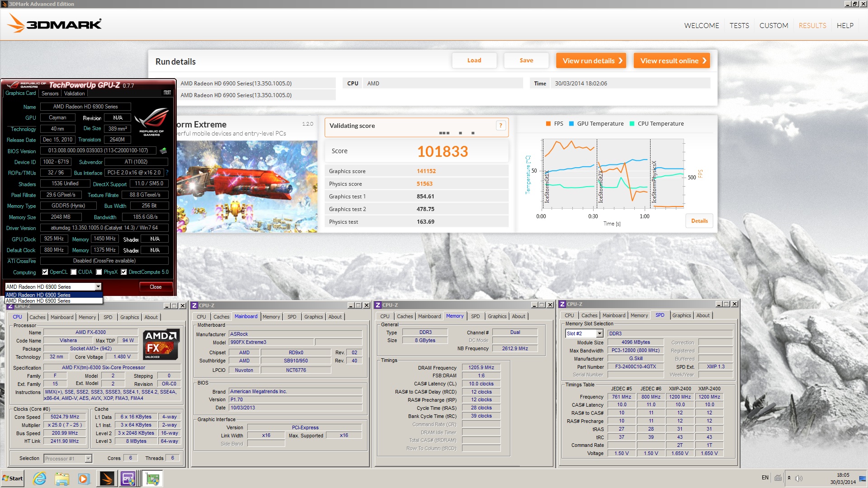The height and width of the screenshot is (488, 868).
Task: Select the highlighted AMD Radeon HD 6900 dropdown entry
Action: point(54,295)
